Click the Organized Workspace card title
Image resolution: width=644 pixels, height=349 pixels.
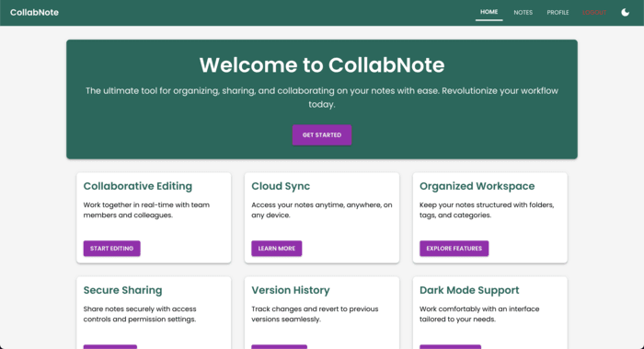477,186
